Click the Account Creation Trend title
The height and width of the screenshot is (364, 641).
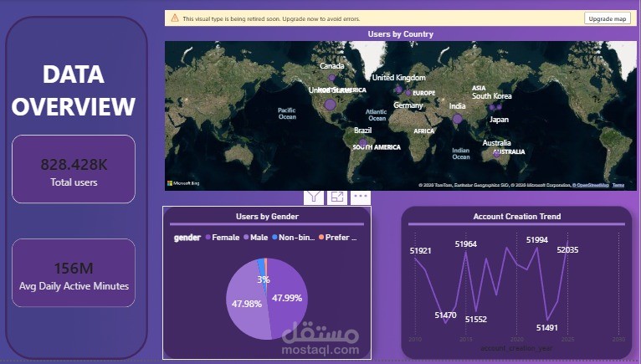tap(516, 217)
